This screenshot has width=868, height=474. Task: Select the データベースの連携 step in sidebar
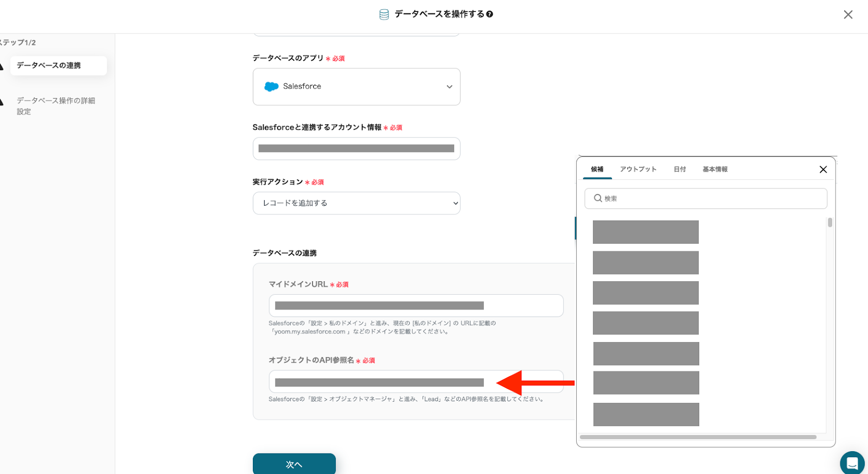coord(59,66)
